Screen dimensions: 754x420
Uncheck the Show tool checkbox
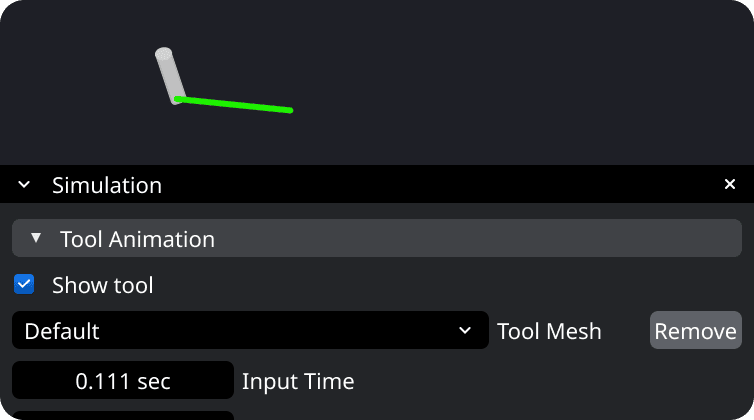click(x=24, y=285)
